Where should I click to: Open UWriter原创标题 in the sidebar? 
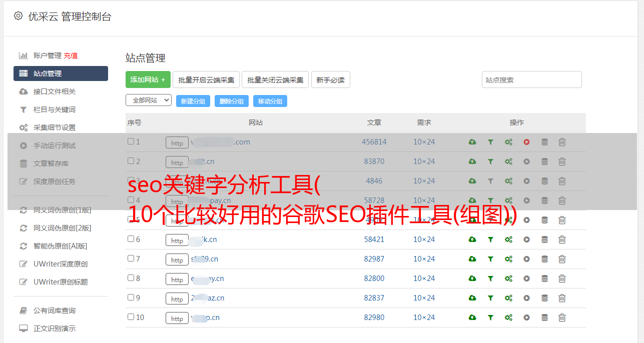point(61,282)
